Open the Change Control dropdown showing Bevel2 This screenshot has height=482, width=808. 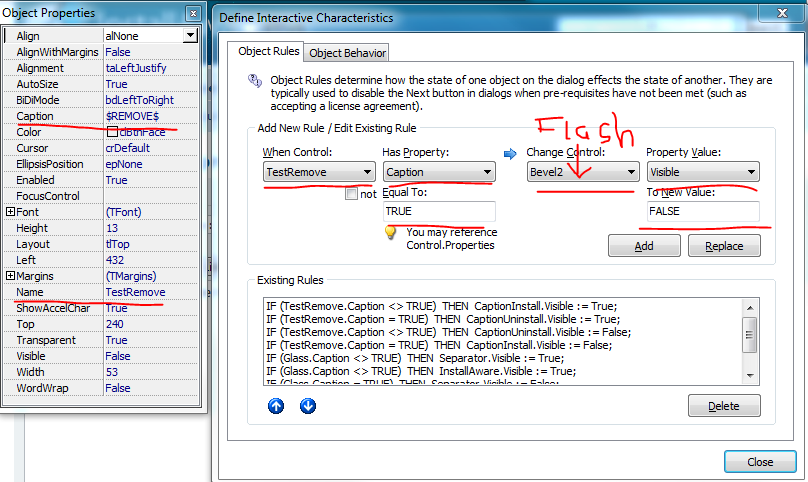[583, 172]
